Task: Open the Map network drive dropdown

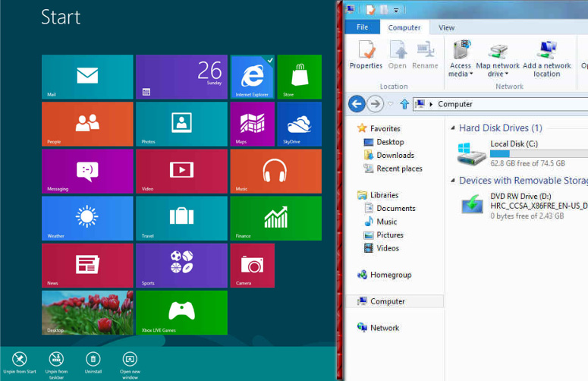Action: pyautogui.click(x=498, y=59)
